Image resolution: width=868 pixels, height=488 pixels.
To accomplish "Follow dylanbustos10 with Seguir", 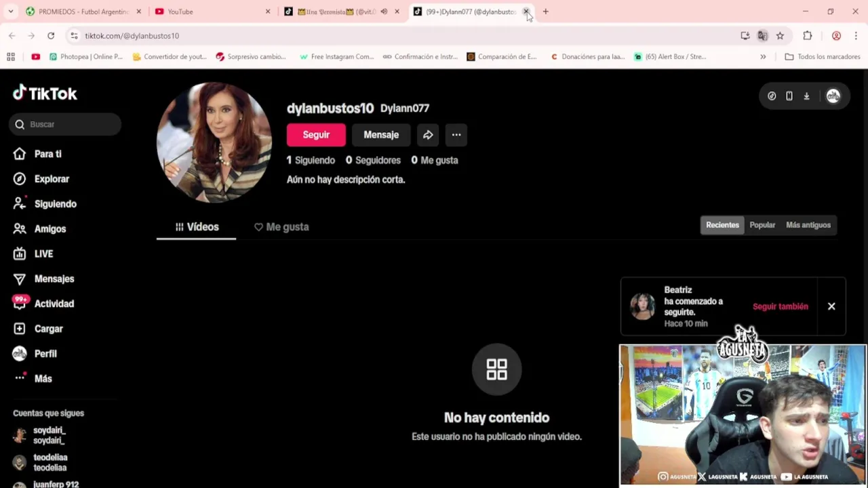I will pyautogui.click(x=316, y=135).
